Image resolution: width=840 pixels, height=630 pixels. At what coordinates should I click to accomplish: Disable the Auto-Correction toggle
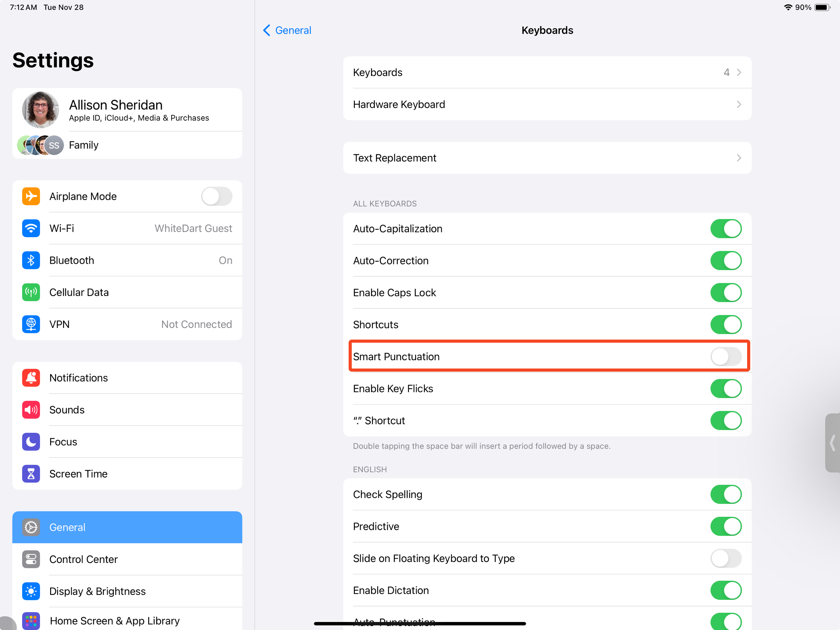click(725, 260)
